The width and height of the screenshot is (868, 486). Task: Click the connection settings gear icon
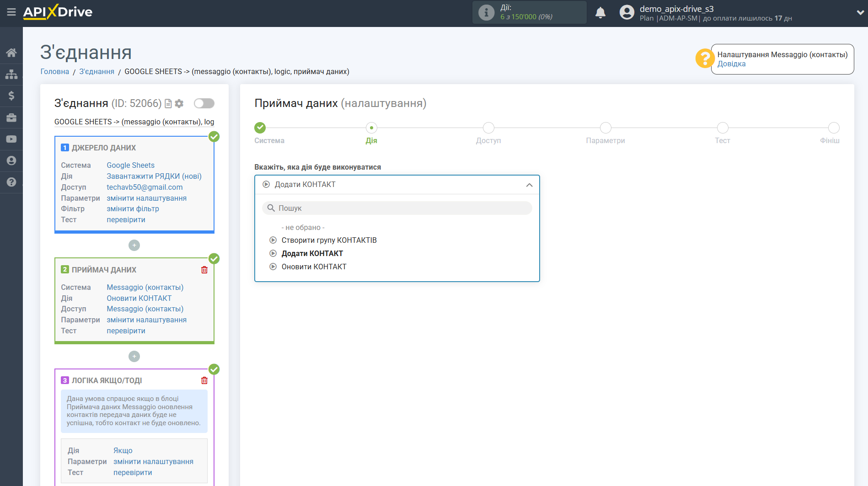click(x=179, y=104)
